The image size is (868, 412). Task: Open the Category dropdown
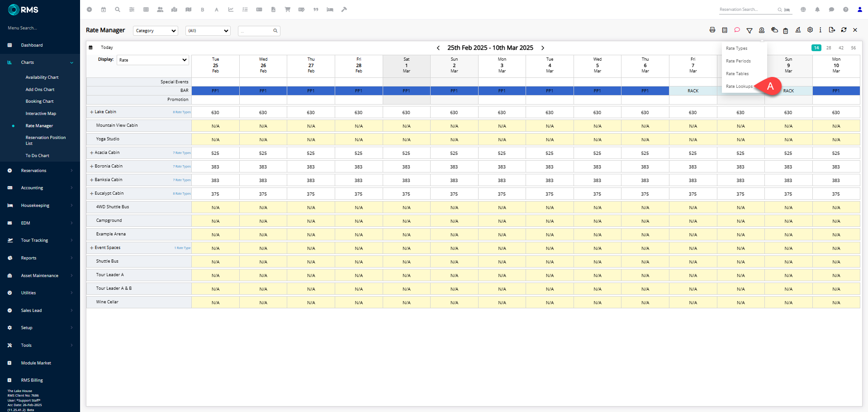[156, 31]
